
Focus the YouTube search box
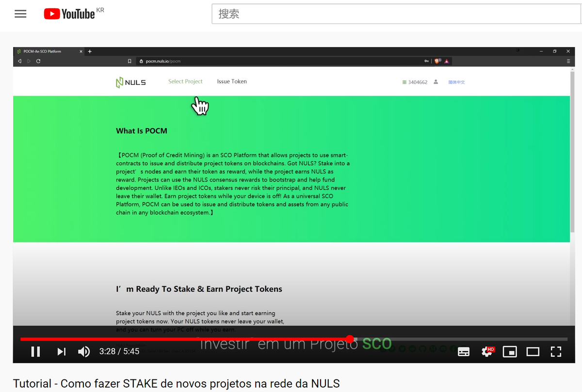(x=396, y=14)
